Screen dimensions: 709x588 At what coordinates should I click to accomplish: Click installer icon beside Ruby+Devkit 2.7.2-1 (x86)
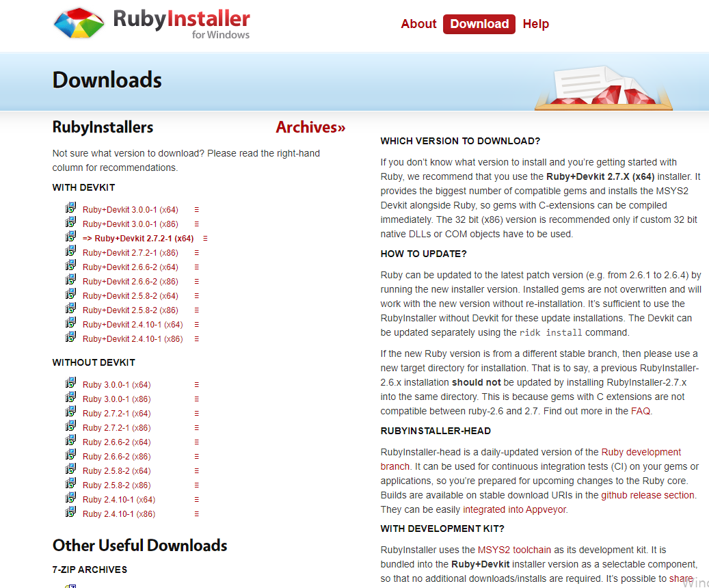pos(70,251)
